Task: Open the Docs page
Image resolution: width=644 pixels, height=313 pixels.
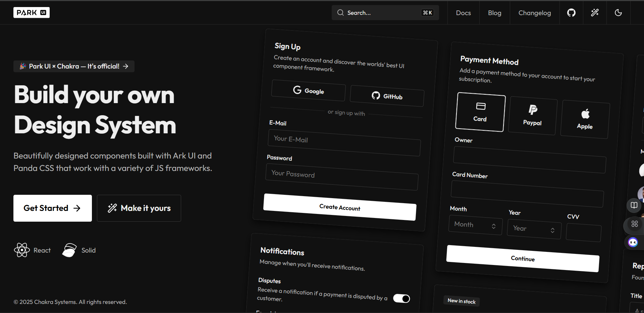Action: [x=464, y=13]
